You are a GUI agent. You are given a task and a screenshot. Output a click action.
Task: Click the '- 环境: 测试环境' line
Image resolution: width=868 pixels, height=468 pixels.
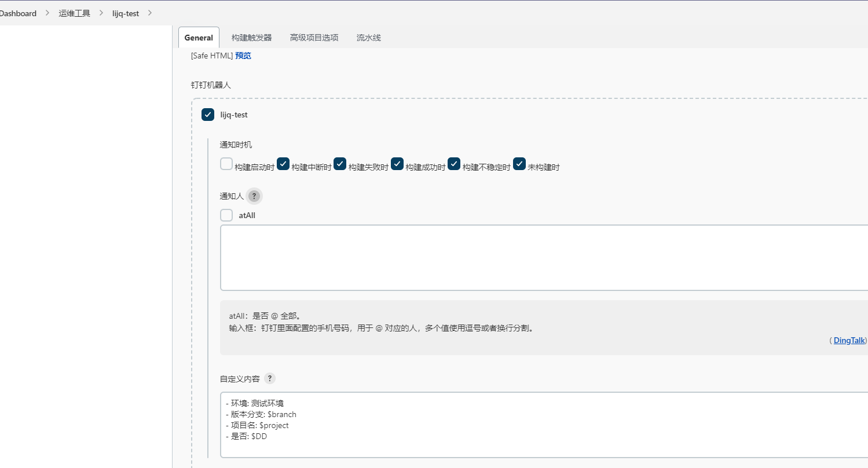point(255,403)
